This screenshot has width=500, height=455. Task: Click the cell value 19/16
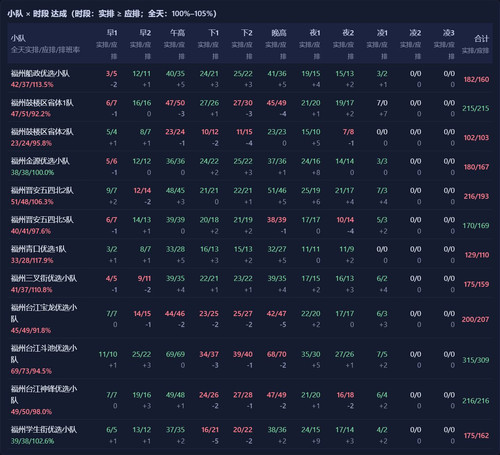pos(142,395)
